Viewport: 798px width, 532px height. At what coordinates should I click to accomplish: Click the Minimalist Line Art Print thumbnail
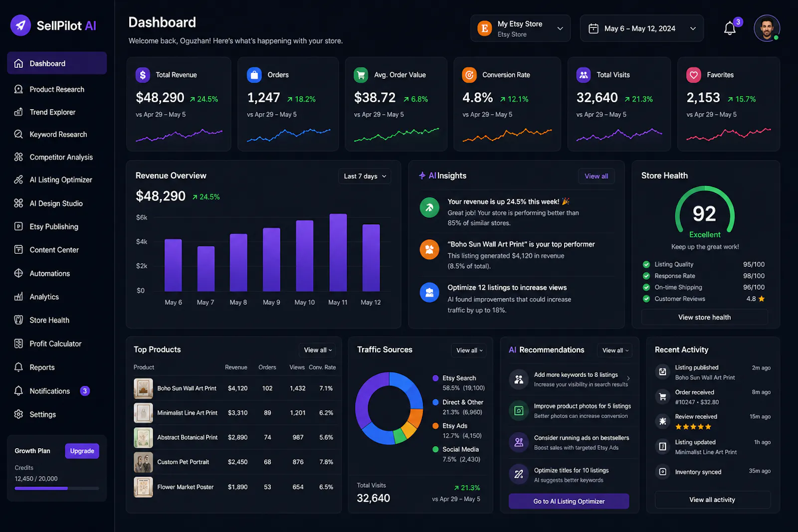(x=143, y=413)
